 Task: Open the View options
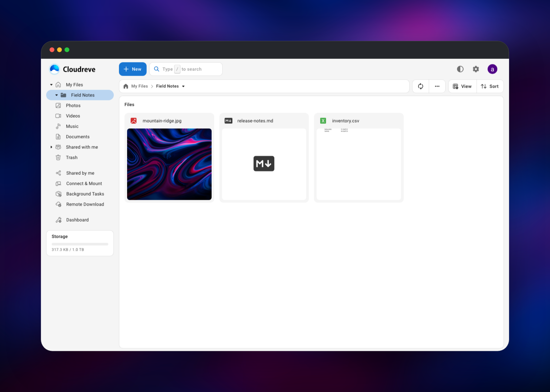point(462,86)
